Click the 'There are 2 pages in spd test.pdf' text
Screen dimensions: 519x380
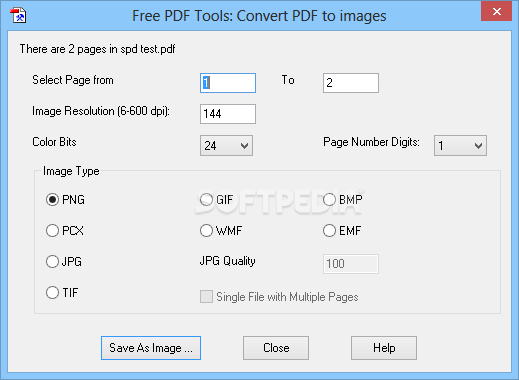[97, 49]
